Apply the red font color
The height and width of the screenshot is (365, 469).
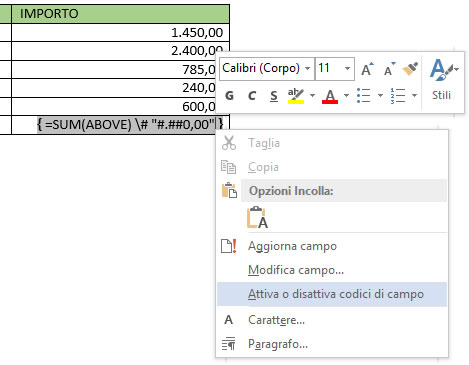(x=330, y=96)
